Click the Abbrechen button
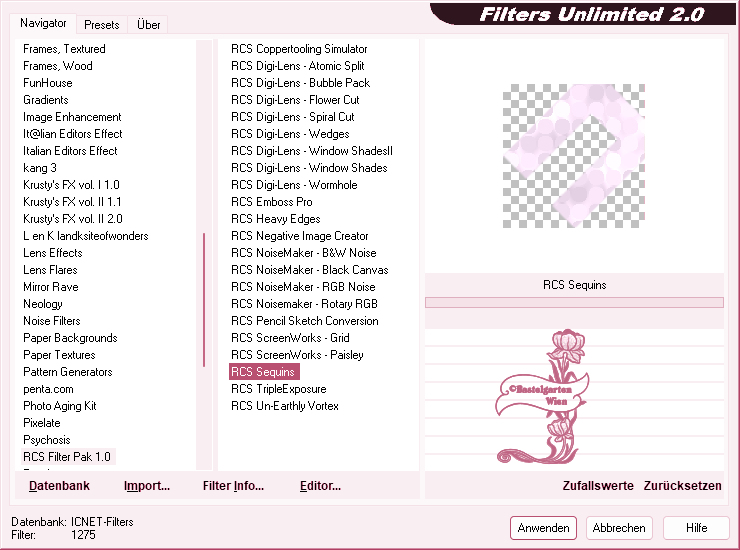This screenshot has height=550, width=740. tap(619, 528)
